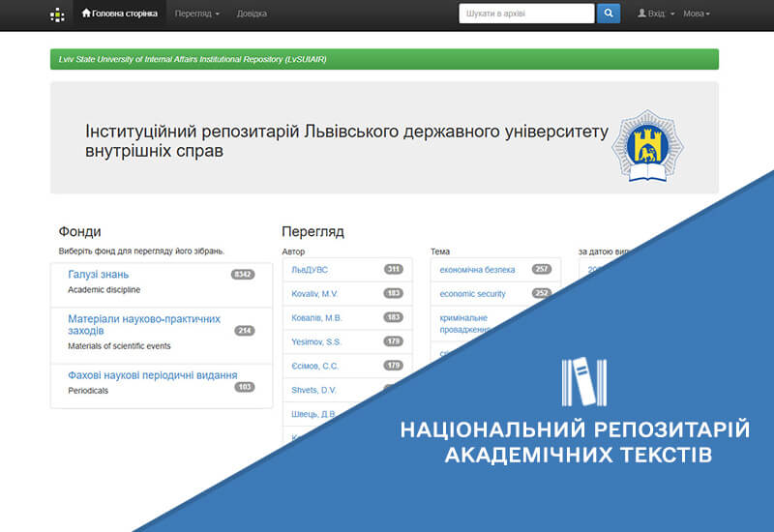Browse subject кримінальне провадження
Screen dimensions: 774x532
[x=464, y=324]
